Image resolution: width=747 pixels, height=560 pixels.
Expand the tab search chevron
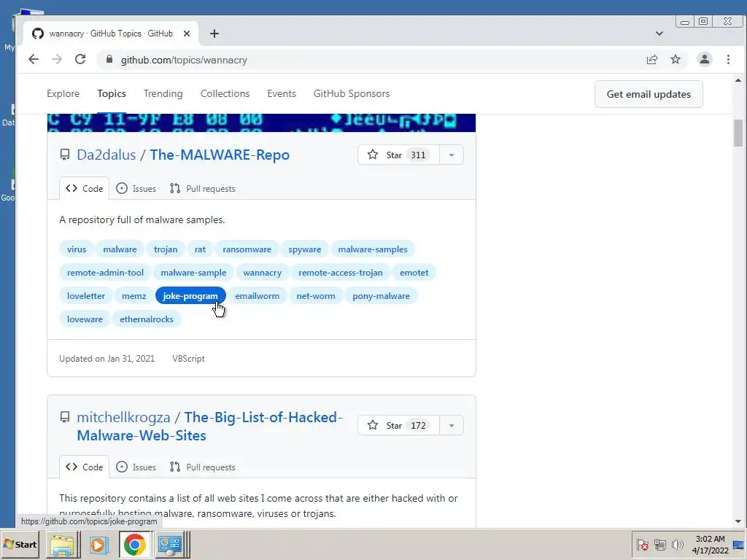(659, 34)
